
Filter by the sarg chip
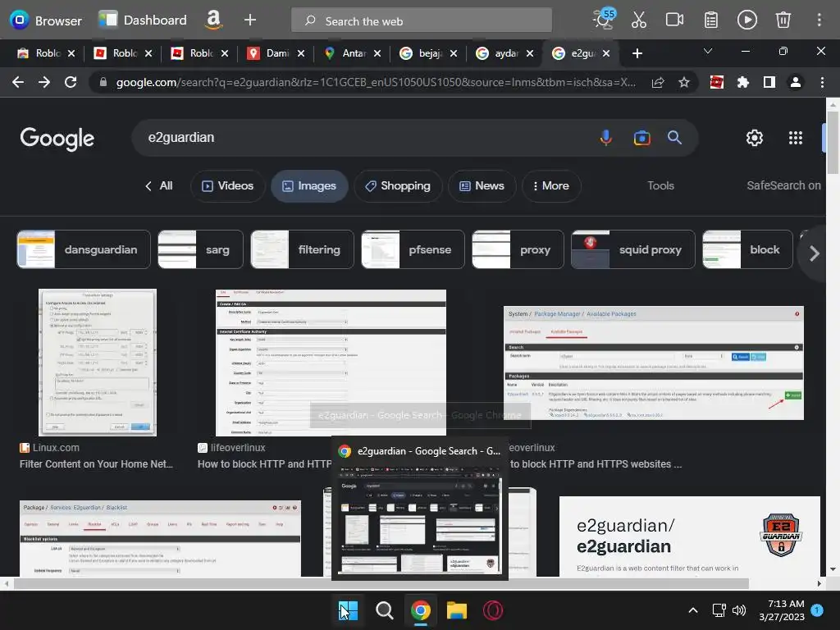pyautogui.click(x=200, y=249)
